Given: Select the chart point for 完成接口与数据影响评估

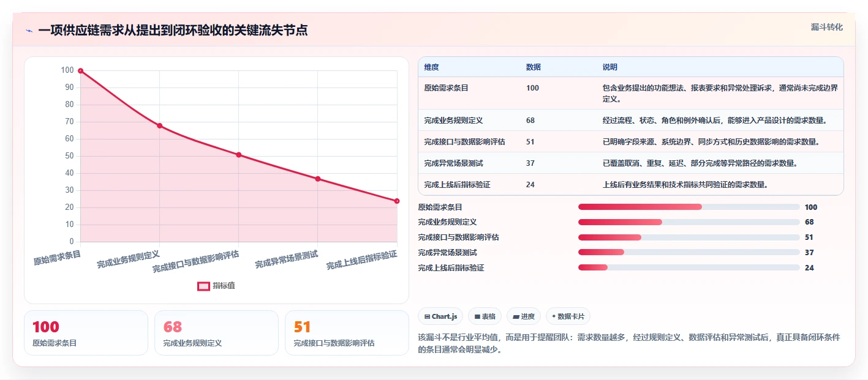Looking at the screenshot, I should [238, 155].
